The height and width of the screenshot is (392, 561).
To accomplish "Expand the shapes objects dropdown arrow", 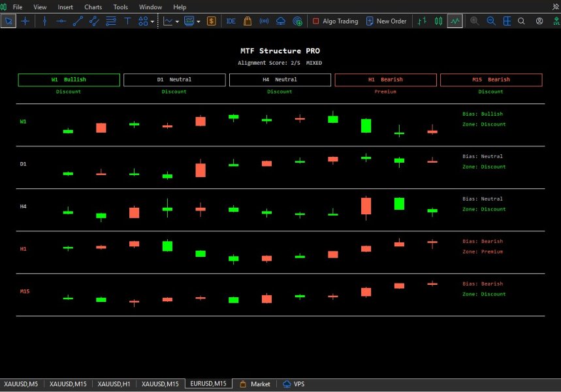I will click(x=152, y=22).
